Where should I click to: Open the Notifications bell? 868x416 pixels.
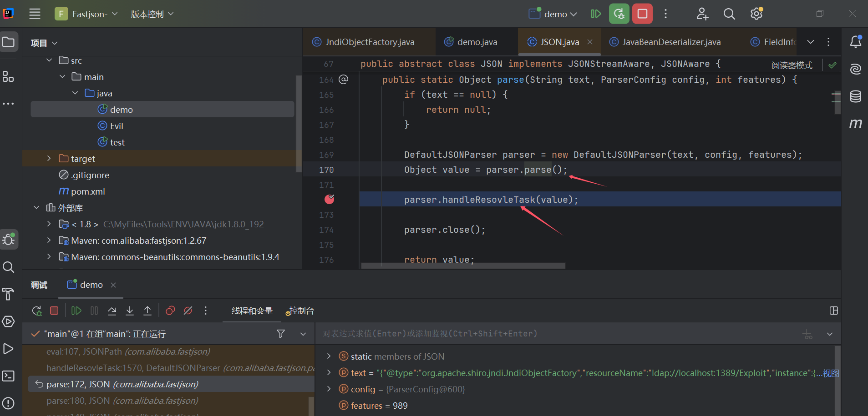(x=856, y=42)
